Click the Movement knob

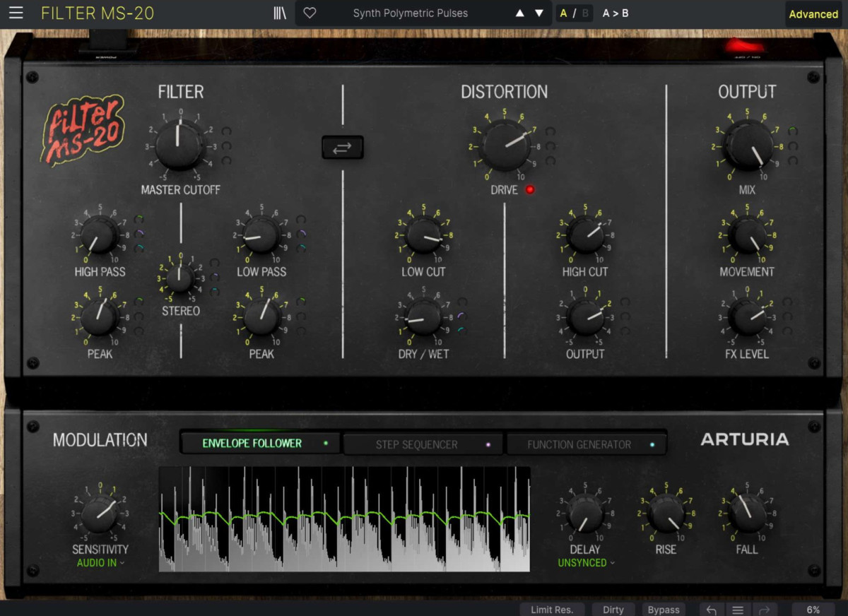pyautogui.click(x=747, y=235)
